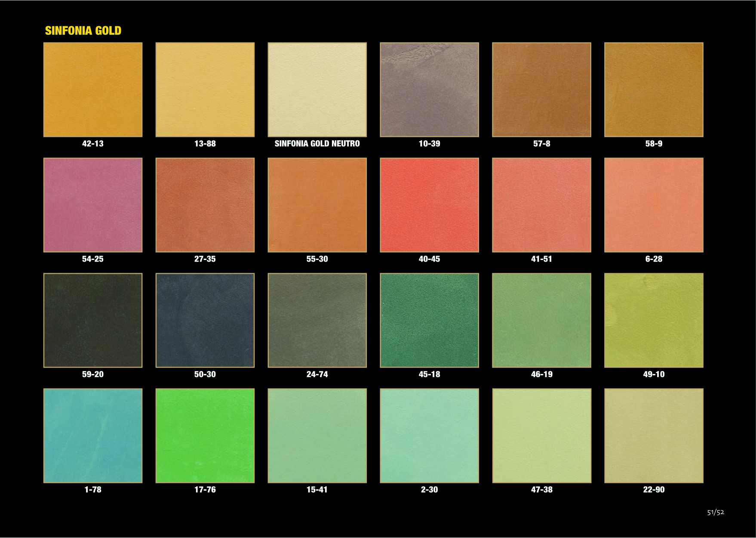Screen dimensions: 756x538
Task: Select the 6-28 peach swatch
Action: coord(654,205)
